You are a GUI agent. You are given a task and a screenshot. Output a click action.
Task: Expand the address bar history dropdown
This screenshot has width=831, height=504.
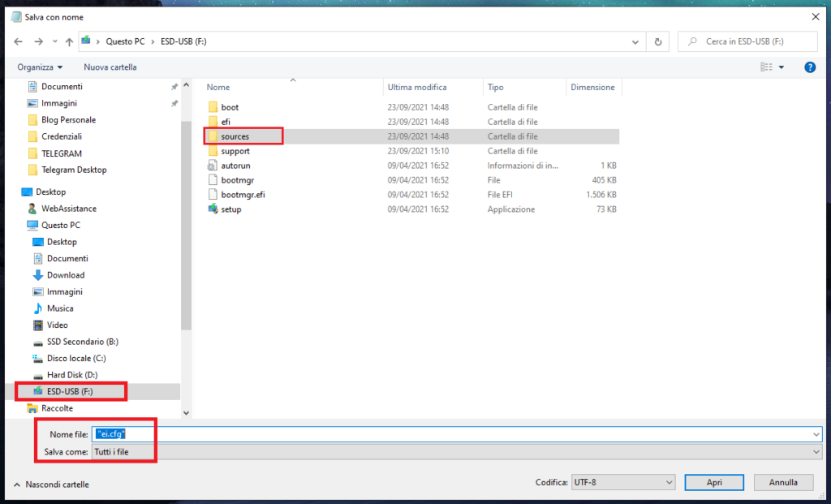point(635,41)
